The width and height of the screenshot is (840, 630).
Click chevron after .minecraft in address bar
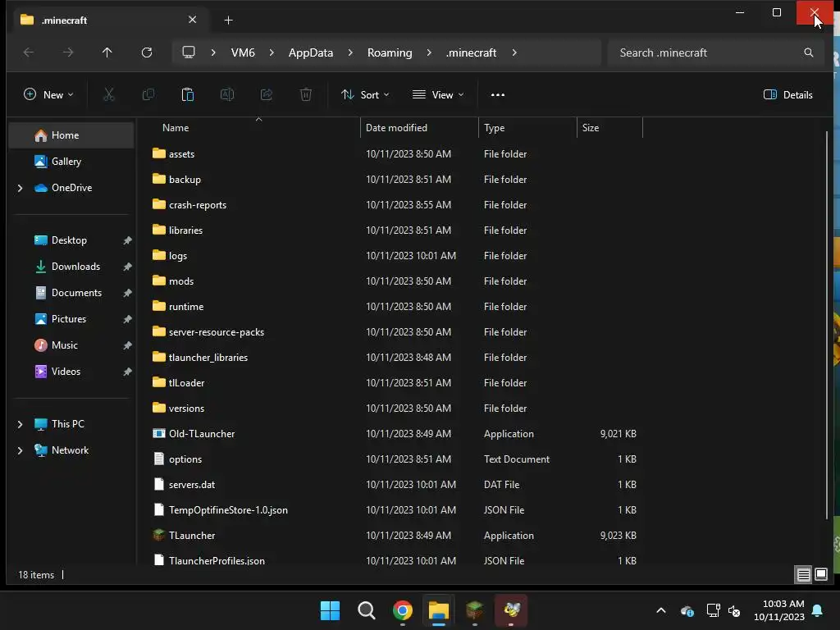[x=514, y=52]
